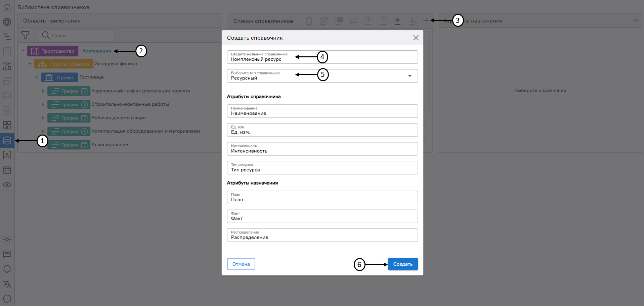
Task: Click the copy icon in the справочники toolbar
Action: click(x=339, y=21)
